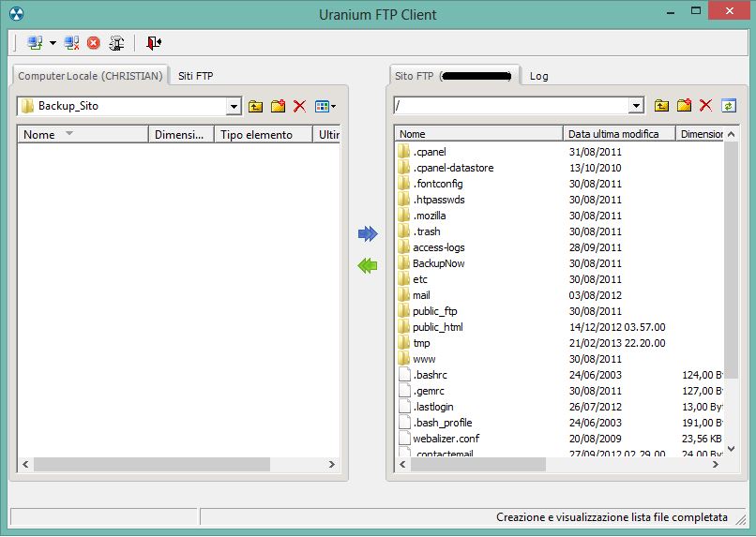Select the mail folder
Viewport: 756px width, 537px height.
click(x=421, y=295)
